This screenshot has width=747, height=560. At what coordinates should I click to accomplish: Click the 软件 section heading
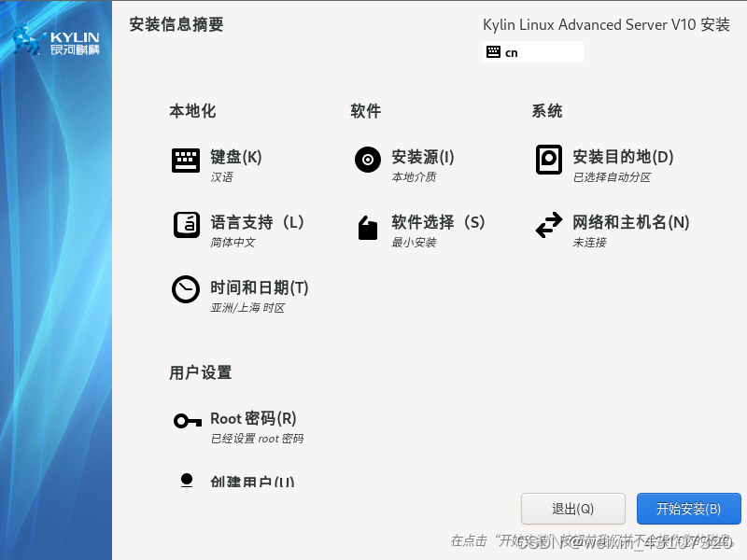click(365, 111)
